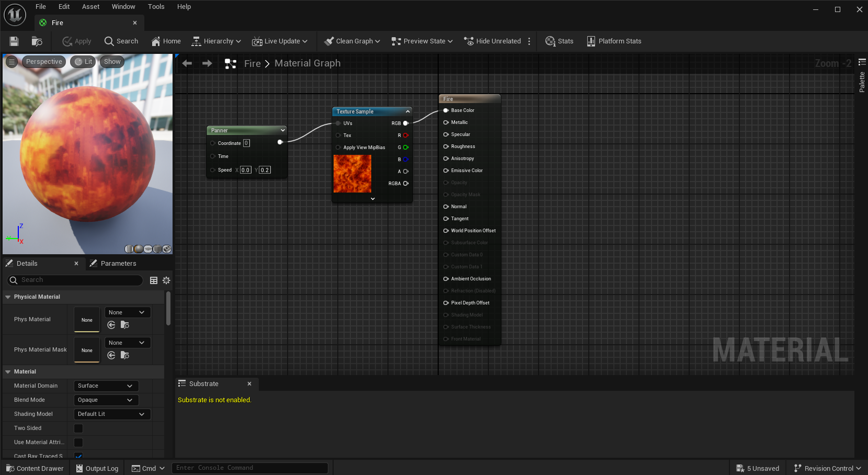
Task: Browse to Phys Material Mask asset
Action: point(125,356)
